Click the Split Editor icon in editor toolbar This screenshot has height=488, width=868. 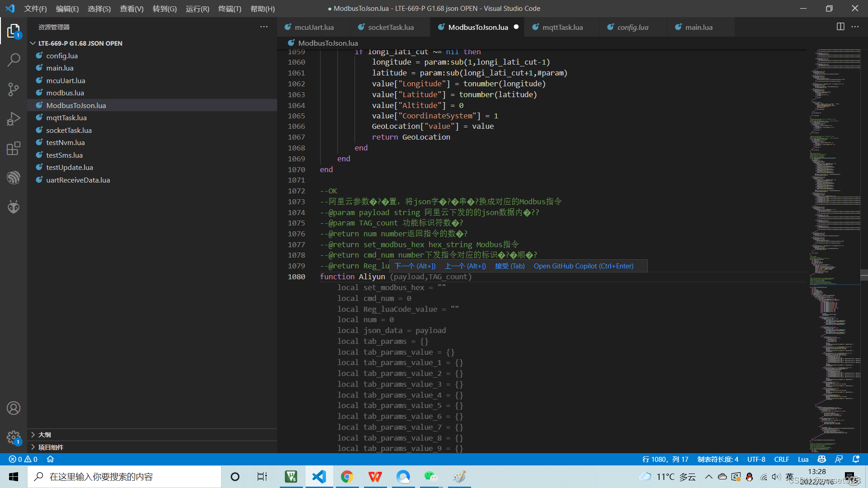(x=840, y=27)
